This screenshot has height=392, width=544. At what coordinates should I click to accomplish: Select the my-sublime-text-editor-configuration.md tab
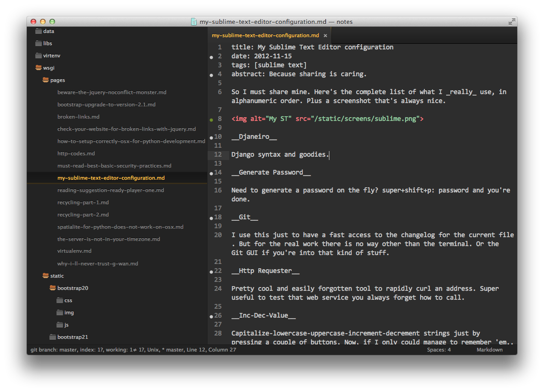[265, 35]
